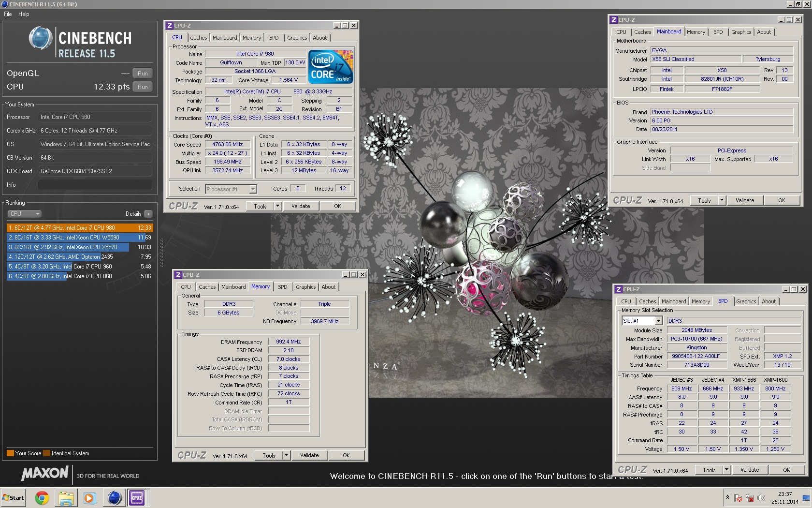Select the Xeon CPU X5570 ranking row
The height and width of the screenshot is (508, 812).
click(x=80, y=247)
